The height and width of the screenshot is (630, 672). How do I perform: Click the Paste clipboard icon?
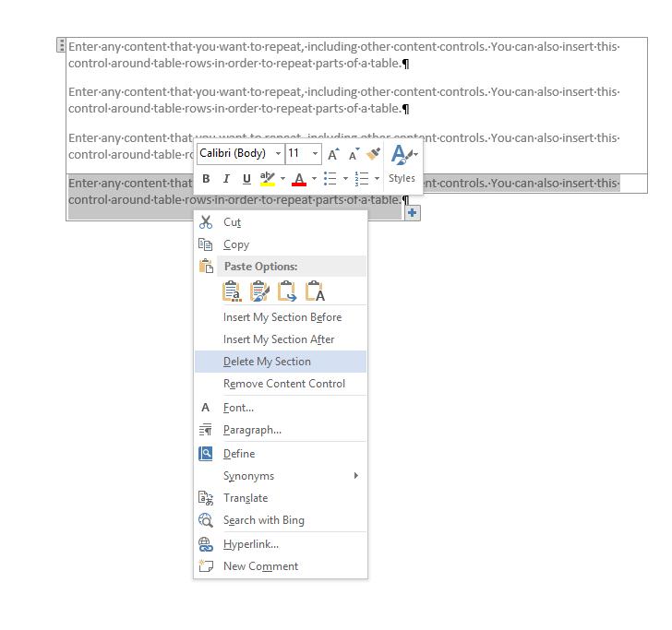(x=206, y=266)
